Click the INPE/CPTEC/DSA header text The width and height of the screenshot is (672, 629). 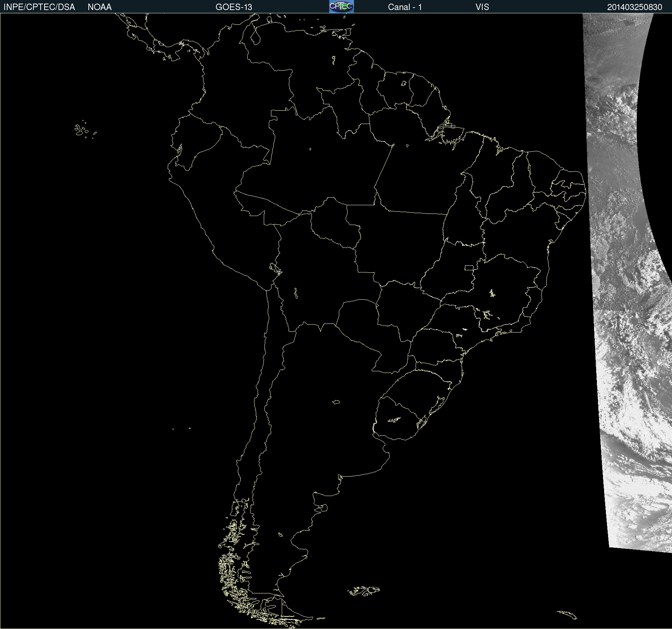(x=39, y=7)
